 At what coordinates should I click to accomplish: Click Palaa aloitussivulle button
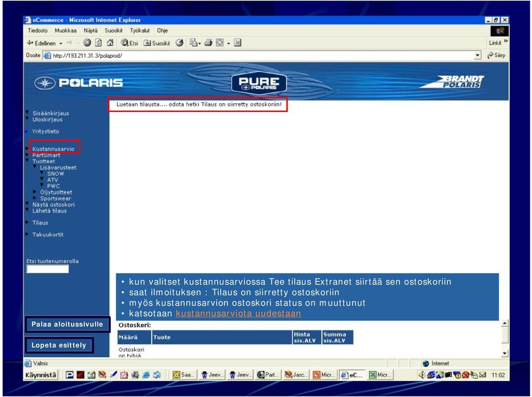[67, 324]
